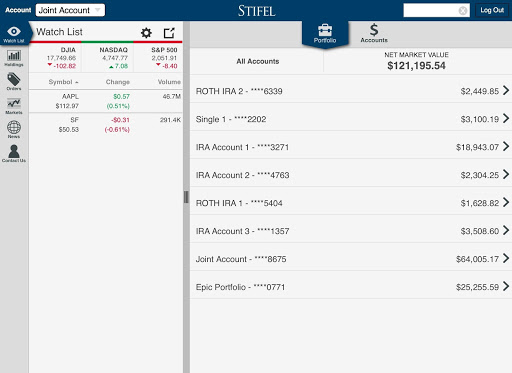512x373 pixels.
Task: Expand the Epic Portfolio row chevron
Action: pyautogui.click(x=506, y=286)
